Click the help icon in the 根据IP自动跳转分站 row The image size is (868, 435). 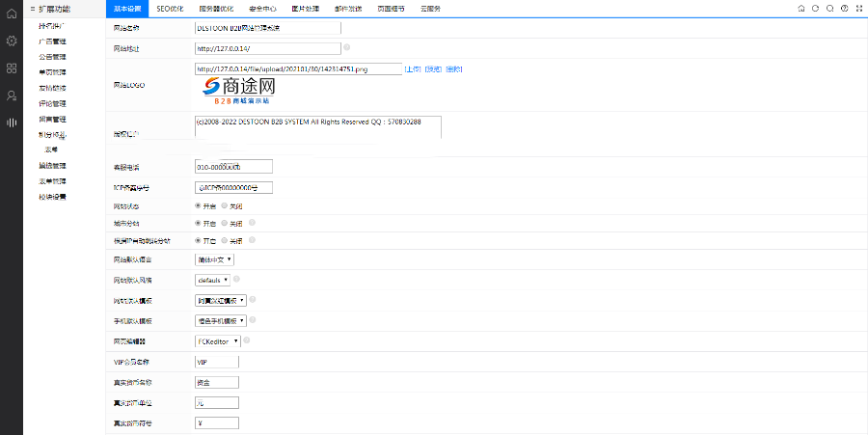[x=252, y=240]
